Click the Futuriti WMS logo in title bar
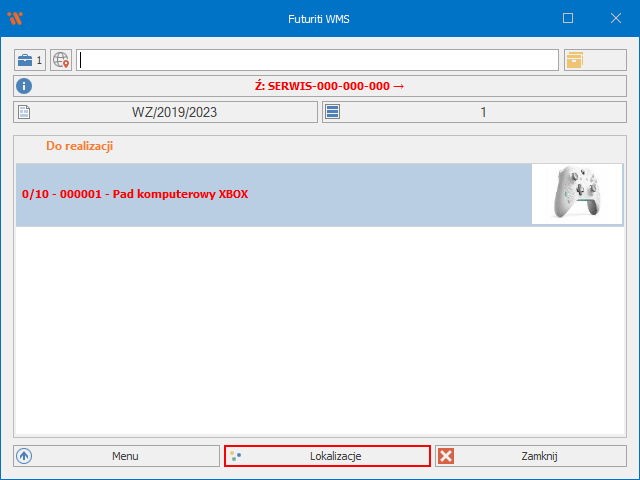This screenshot has height=480, width=640. [x=15, y=18]
